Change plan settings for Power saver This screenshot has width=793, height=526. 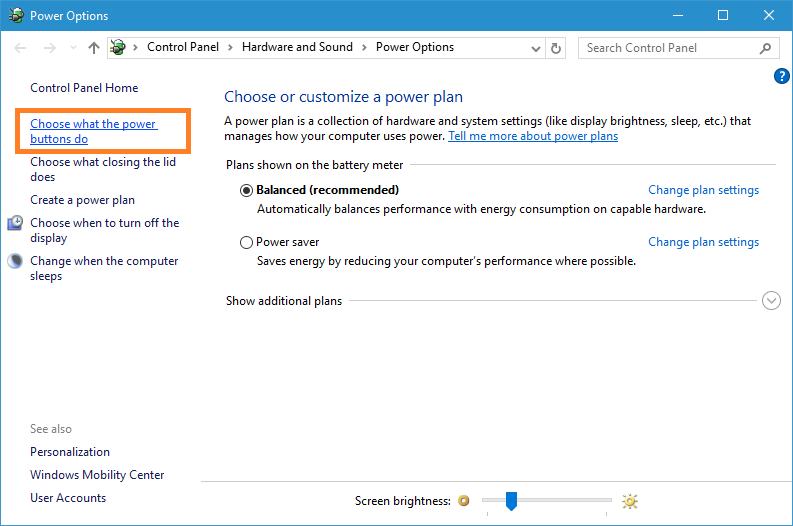point(703,242)
